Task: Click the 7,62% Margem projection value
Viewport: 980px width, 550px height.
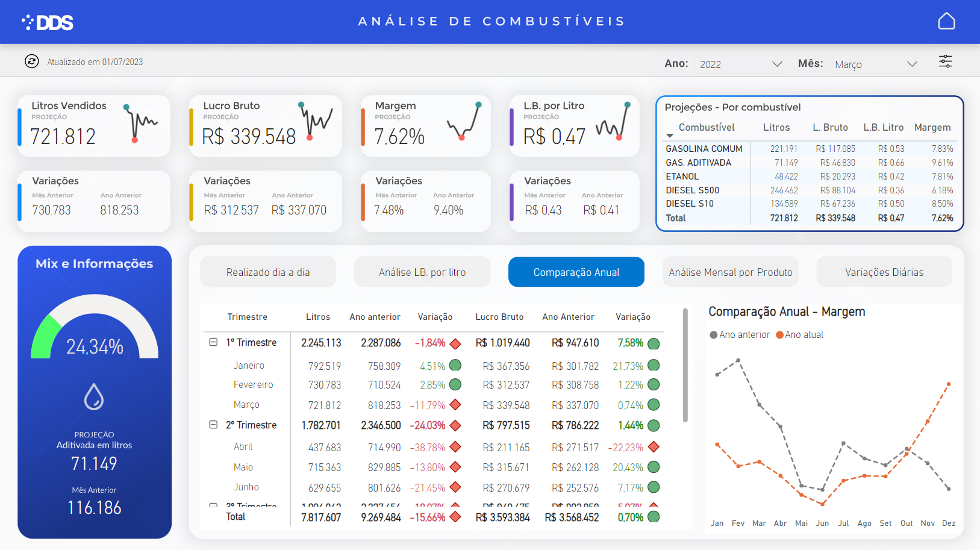Action: tap(399, 137)
